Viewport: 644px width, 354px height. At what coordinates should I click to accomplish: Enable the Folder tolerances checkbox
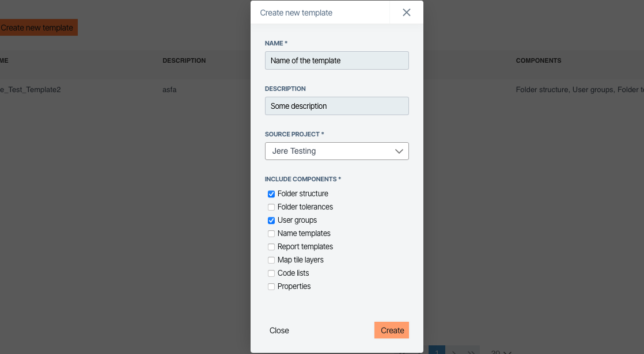271,207
